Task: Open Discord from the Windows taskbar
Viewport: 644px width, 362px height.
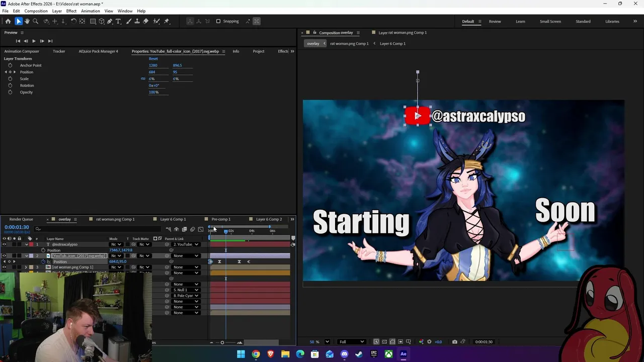Action: click(344, 354)
